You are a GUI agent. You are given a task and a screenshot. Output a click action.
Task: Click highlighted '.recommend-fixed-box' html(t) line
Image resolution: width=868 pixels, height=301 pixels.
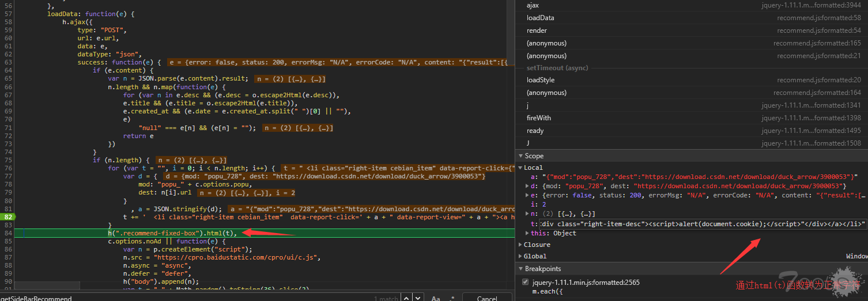coord(172,233)
